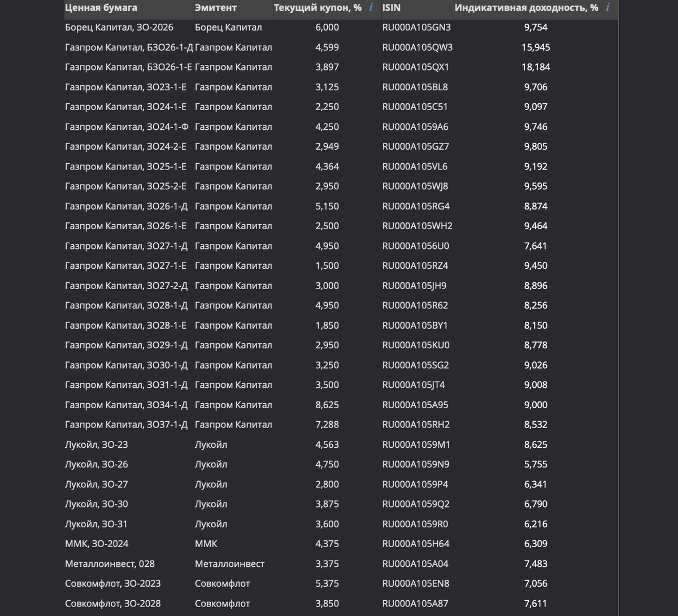Click ISIN RU000A105QW3
This screenshot has width=678, height=616.
pyautogui.click(x=418, y=47)
